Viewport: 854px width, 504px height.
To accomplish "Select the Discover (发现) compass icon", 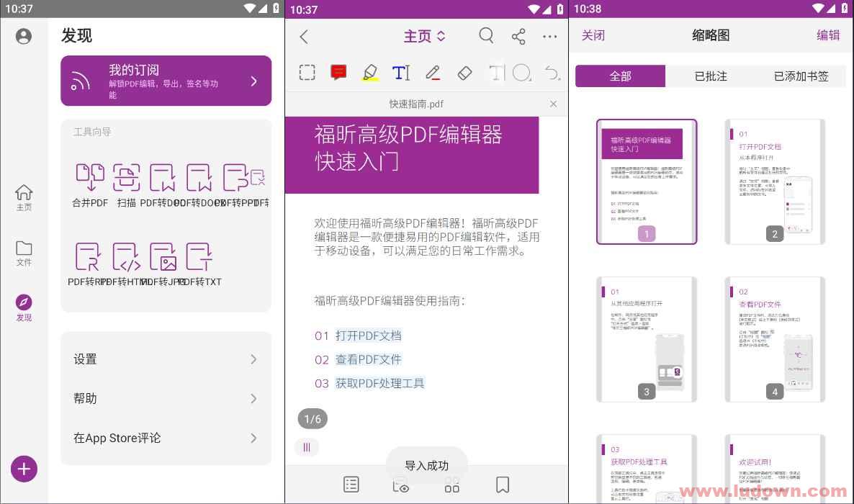I will (24, 308).
